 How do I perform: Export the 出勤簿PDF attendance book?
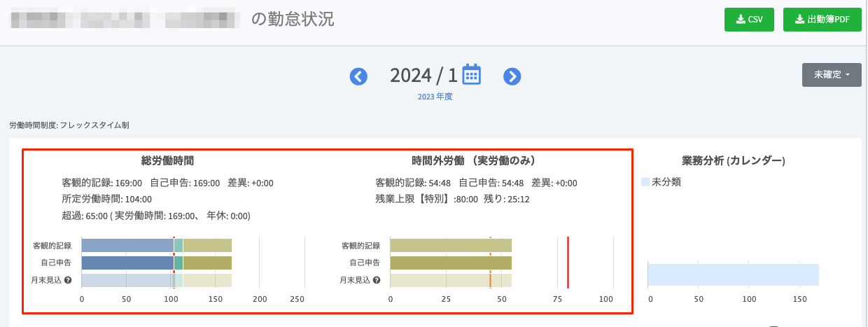(x=822, y=20)
